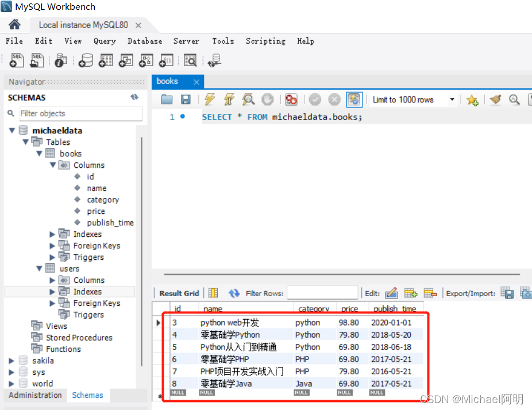Expand the world schema
Image resolution: width=532 pixels, height=410 pixels.
11,384
